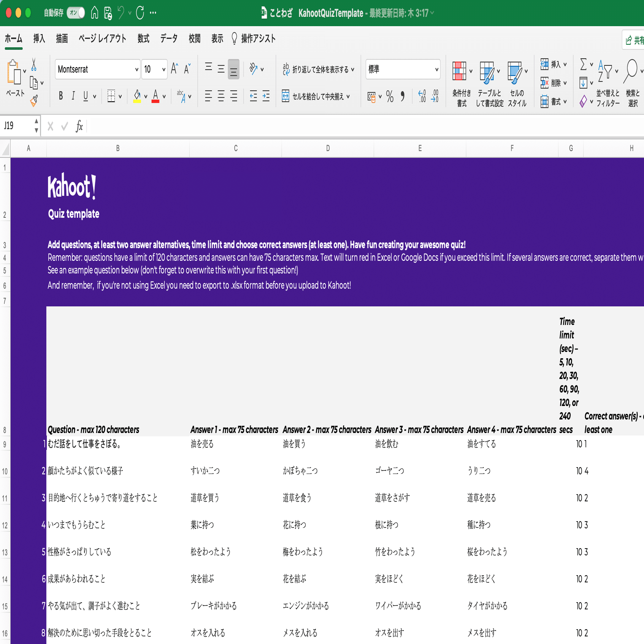
Task: Open the 表示 ribbon tab
Action: (x=217, y=39)
